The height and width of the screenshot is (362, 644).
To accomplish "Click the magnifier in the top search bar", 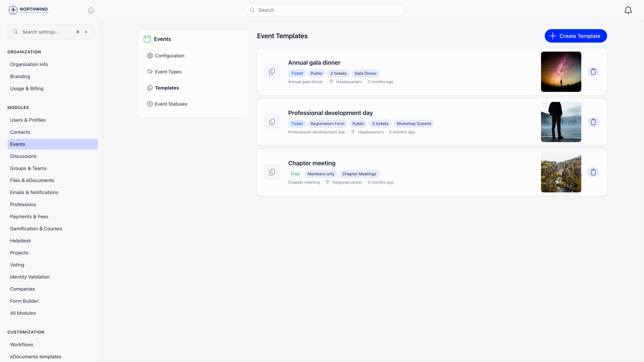I will click(252, 10).
